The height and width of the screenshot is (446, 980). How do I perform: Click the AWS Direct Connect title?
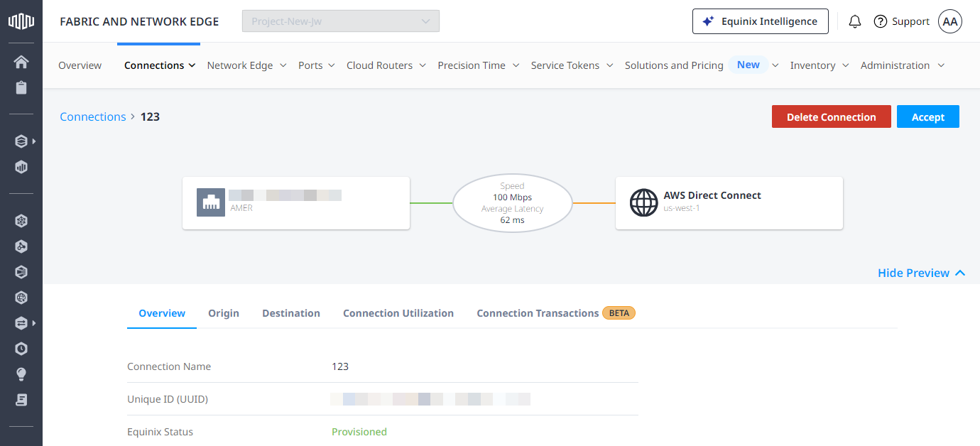712,195
